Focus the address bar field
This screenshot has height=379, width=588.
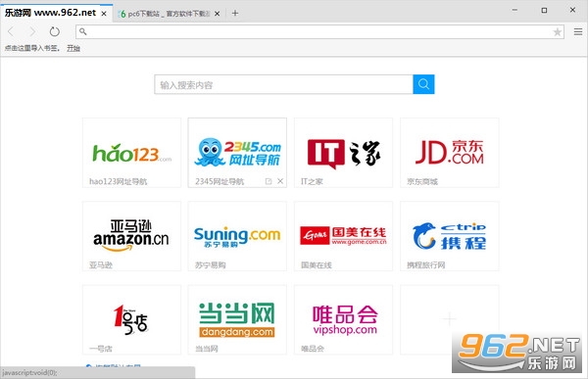tap(319, 32)
